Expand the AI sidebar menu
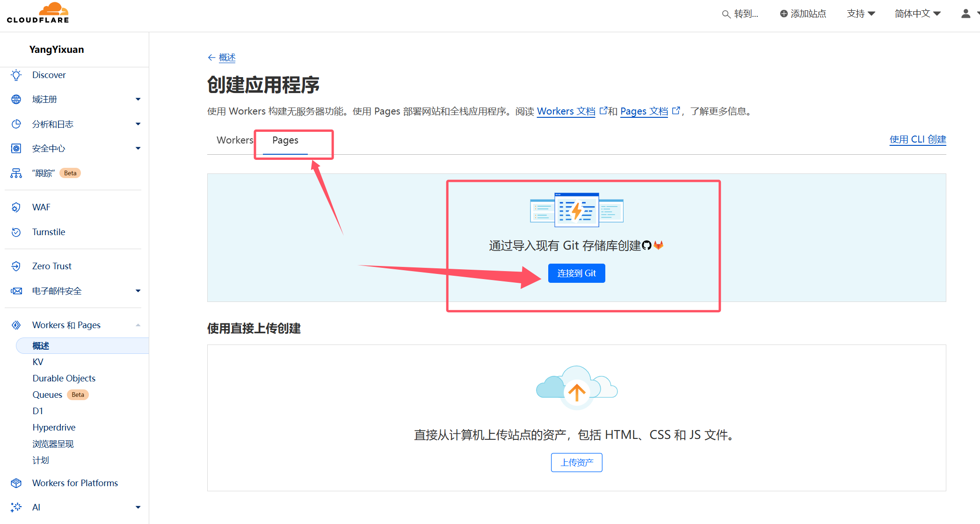 (x=138, y=507)
